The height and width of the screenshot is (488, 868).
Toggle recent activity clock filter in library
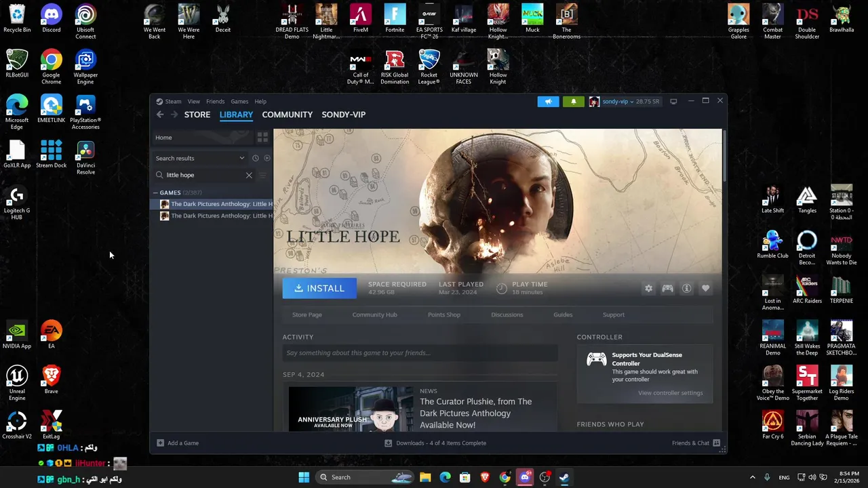point(256,158)
